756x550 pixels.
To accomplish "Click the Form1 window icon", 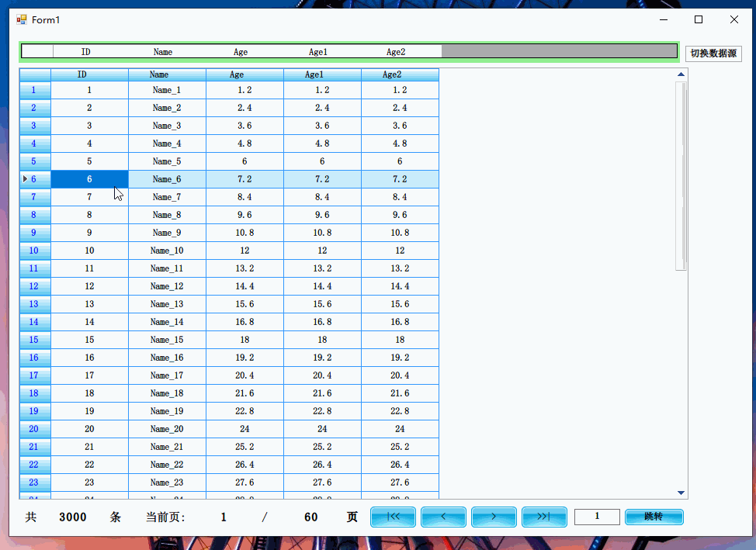I will (21, 19).
